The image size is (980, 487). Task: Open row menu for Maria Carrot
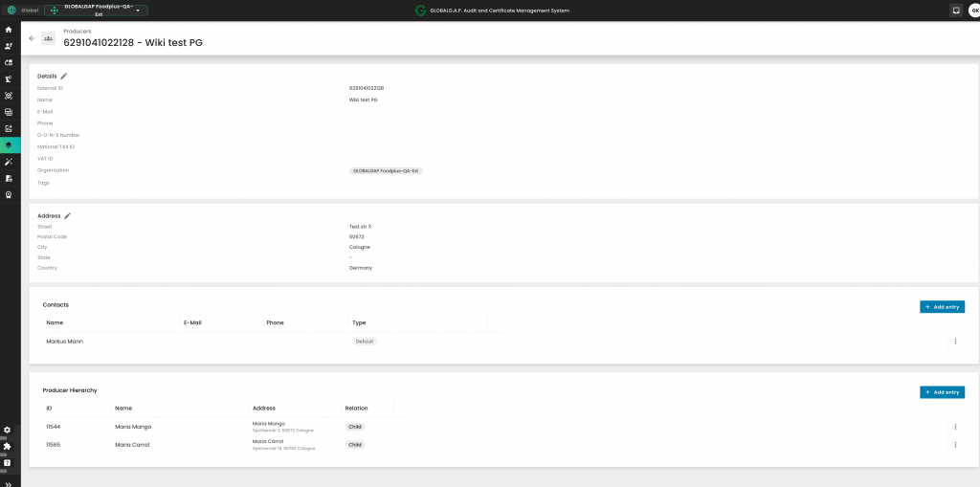click(955, 445)
